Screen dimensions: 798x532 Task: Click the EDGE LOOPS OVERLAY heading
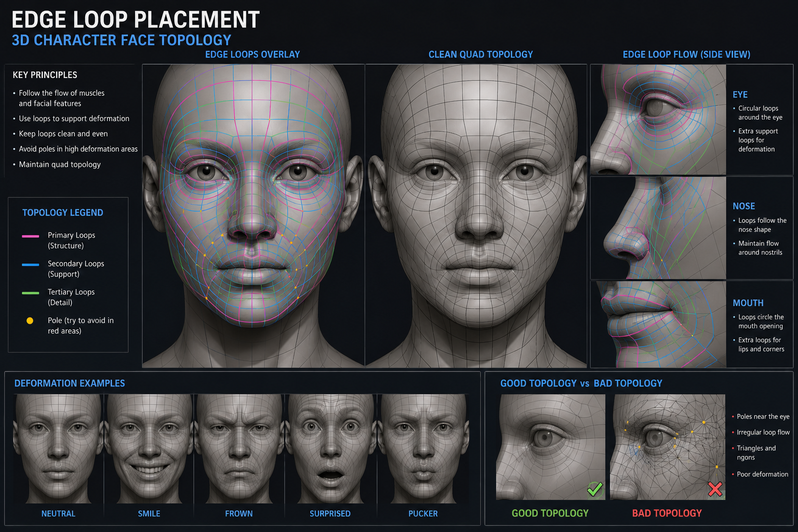(252, 55)
